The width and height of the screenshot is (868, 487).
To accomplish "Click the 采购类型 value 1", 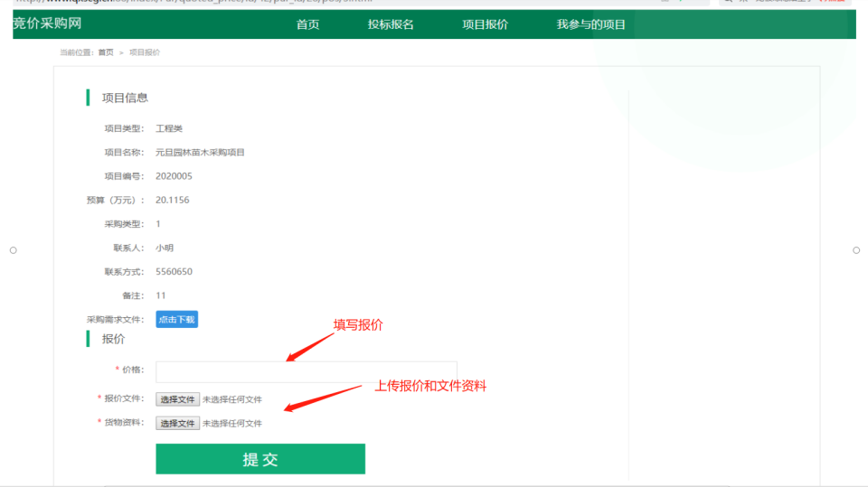I will tap(157, 223).
